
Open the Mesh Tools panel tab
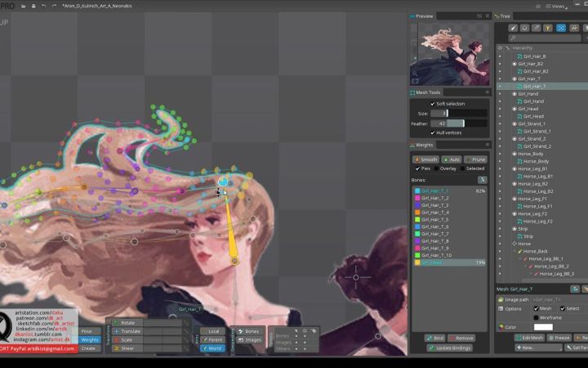(x=425, y=92)
